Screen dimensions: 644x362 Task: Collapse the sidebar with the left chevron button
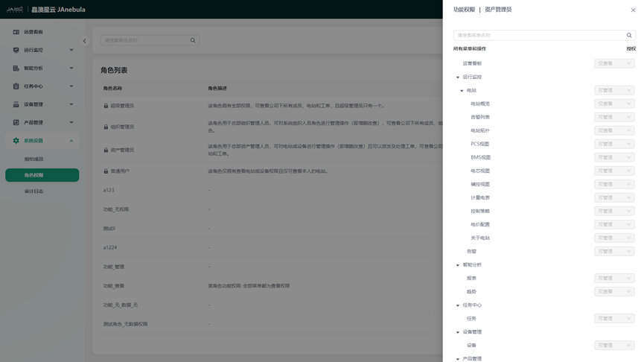click(84, 41)
